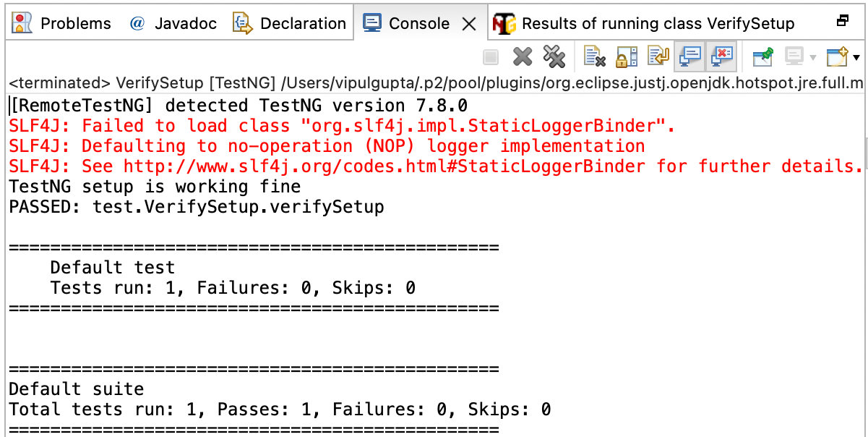868x437 pixels.
Task: Expand the Display Selected Console dropdown arrow
Action: pyautogui.click(x=813, y=57)
